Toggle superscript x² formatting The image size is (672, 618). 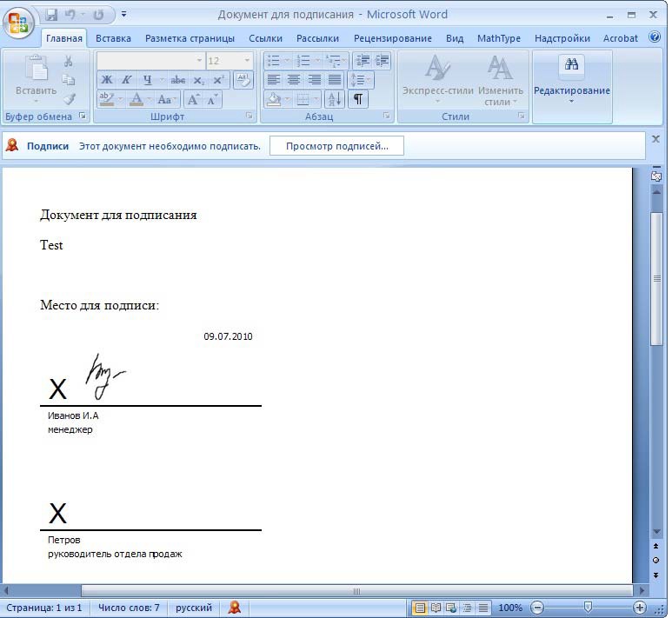pos(218,80)
